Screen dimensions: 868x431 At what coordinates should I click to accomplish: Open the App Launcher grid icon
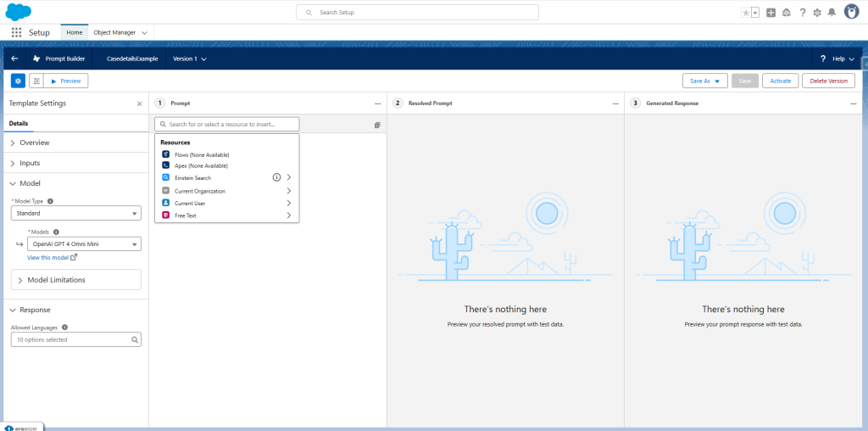click(16, 32)
